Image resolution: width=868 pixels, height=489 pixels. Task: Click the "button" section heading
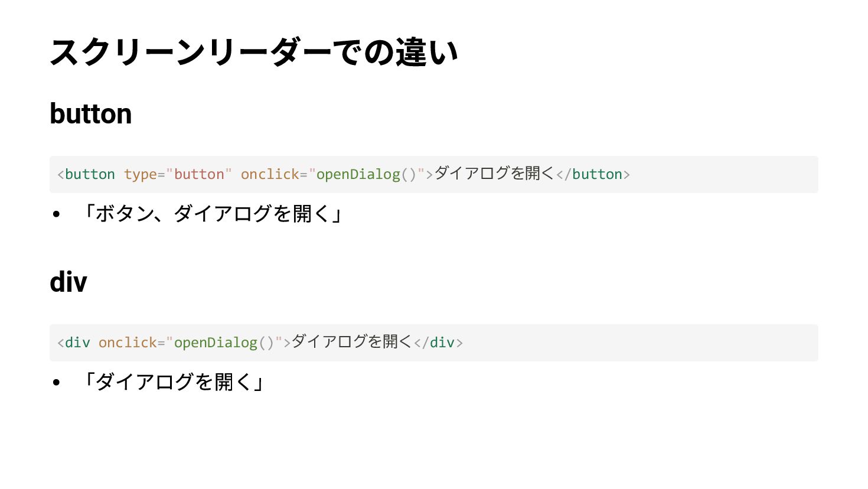pos(90,113)
